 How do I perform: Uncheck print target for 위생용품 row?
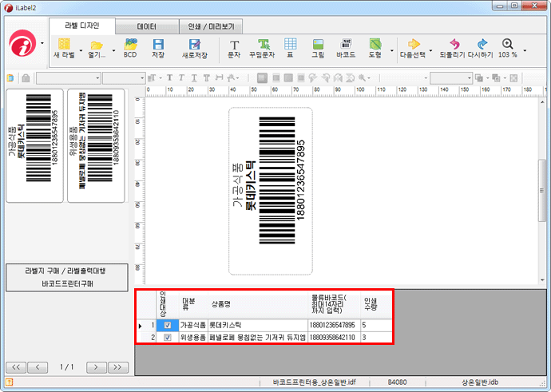coord(168,338)
